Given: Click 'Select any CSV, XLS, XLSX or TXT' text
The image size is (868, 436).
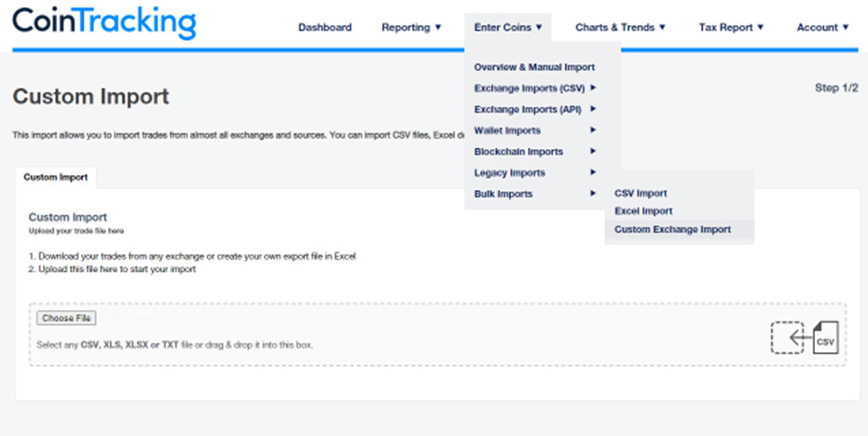Looking at the screenshot, I should tap(175, 345).
